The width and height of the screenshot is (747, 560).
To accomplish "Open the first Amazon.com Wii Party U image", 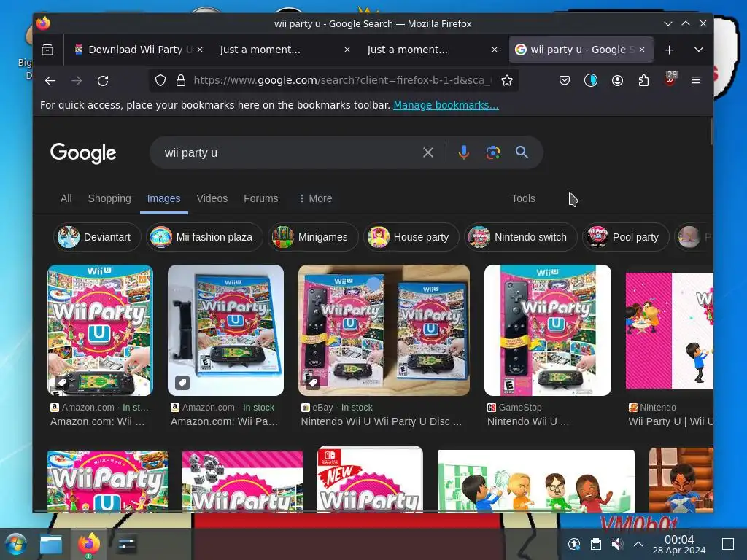I will point(100,330).
